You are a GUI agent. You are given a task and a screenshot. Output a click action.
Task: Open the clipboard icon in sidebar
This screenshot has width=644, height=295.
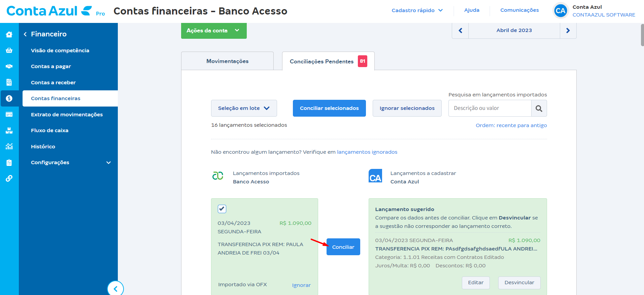[x=9, y=163]
